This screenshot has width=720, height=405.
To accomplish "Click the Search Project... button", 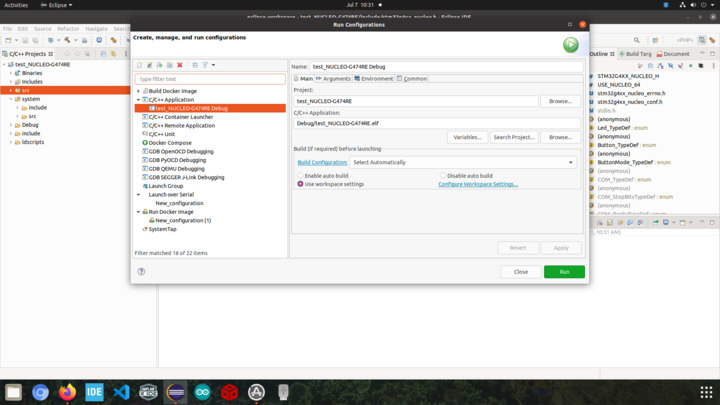I will click(x=514, y=137).
